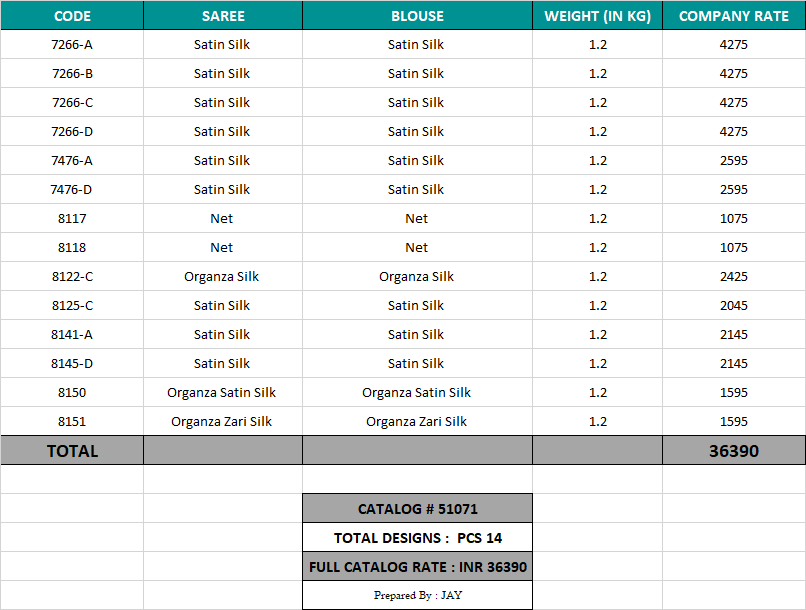806x610 pixels.
Task: Click the total amount 36390 cell
Action: 733,451
